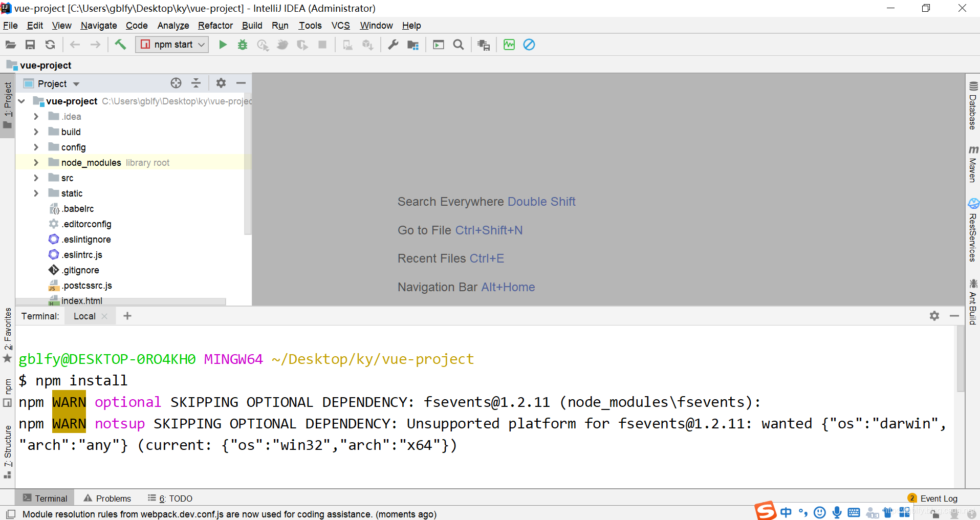The width and height of the screenshot is (980, 520).
Task: Toggle the Database side panel
Action: tap(973, 105)
